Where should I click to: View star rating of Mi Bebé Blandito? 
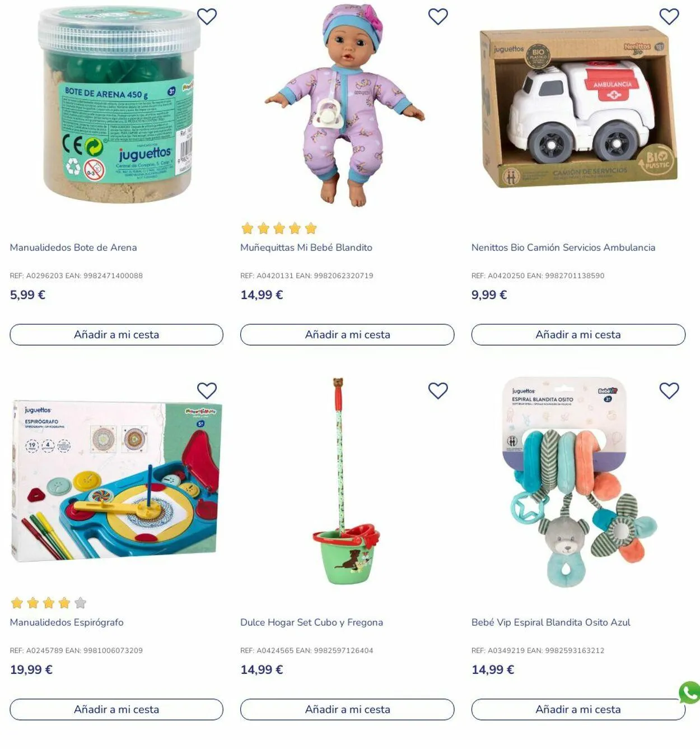point(279,228)
